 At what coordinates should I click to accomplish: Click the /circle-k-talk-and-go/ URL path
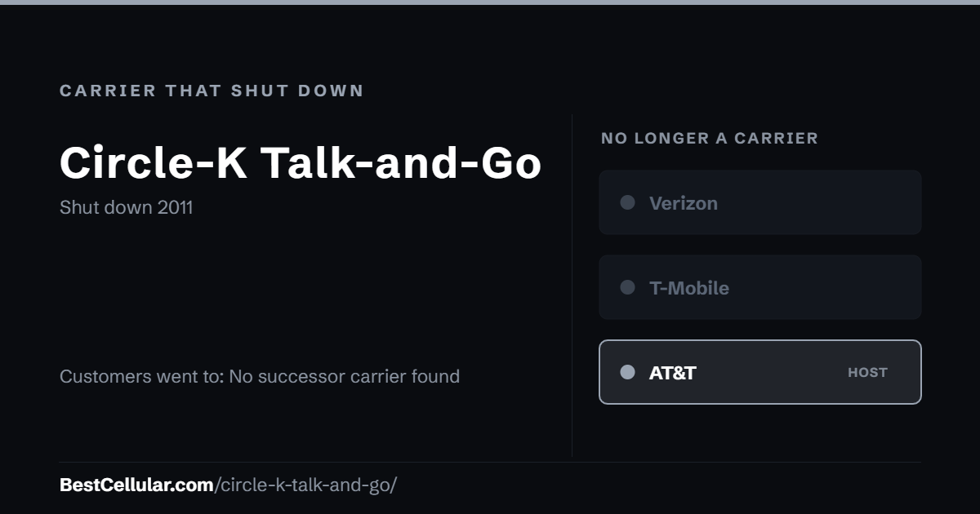(x=305, y=485)
